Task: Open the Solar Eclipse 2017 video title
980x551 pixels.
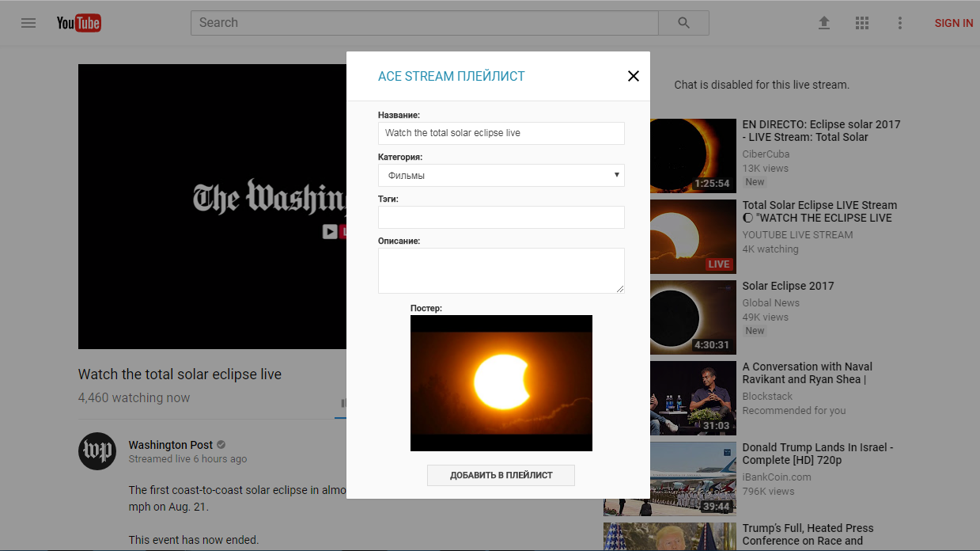Action: [x=788, y=286]
